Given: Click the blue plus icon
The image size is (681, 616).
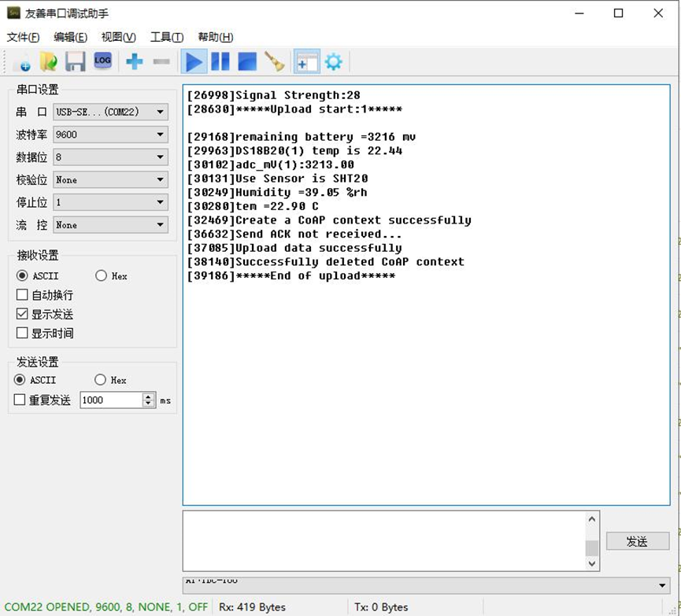Looking at the screenshot, I should click(x=134, y=61).
